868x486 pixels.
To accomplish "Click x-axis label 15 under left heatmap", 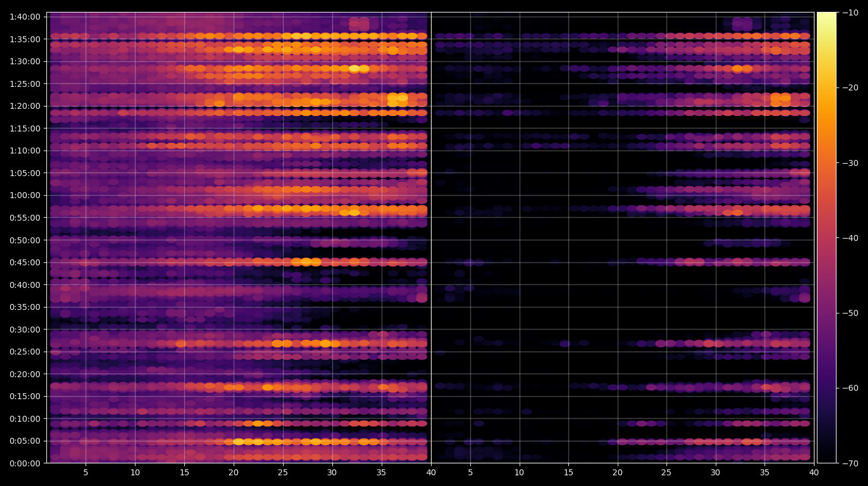I will [184, 473].
